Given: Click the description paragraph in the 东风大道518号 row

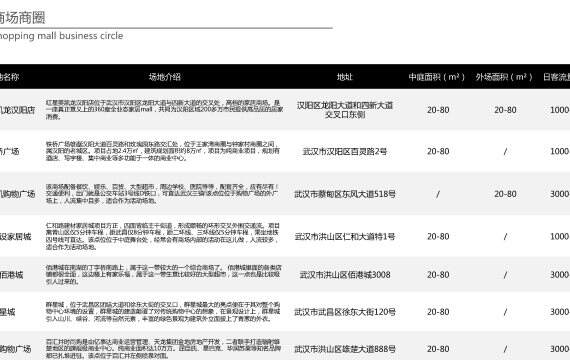Looking at the screenshot, I should pyautogui.click(x=162, y=193).
